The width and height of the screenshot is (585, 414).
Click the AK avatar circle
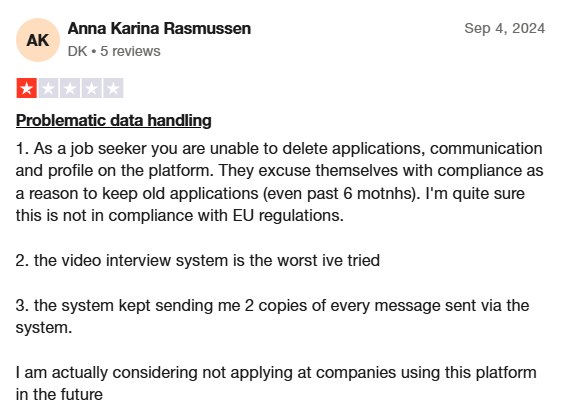pyautogui.click(x=38, y=40)
